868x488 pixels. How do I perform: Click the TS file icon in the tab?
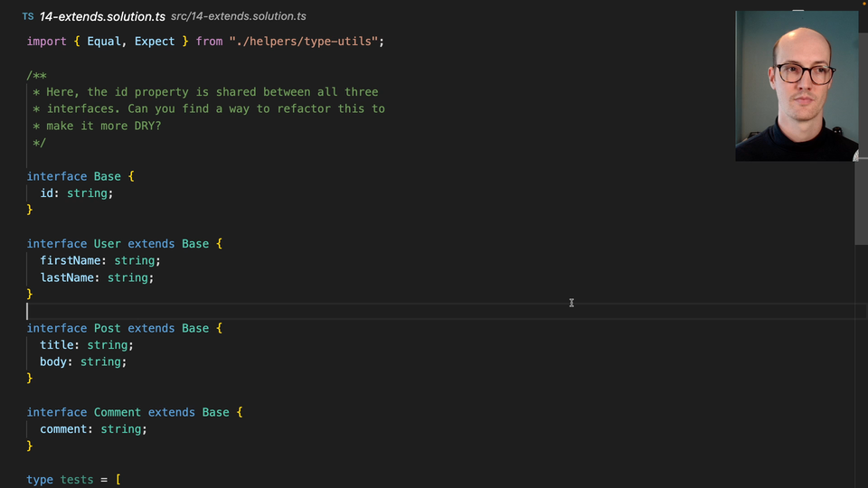tap(28, 16)
